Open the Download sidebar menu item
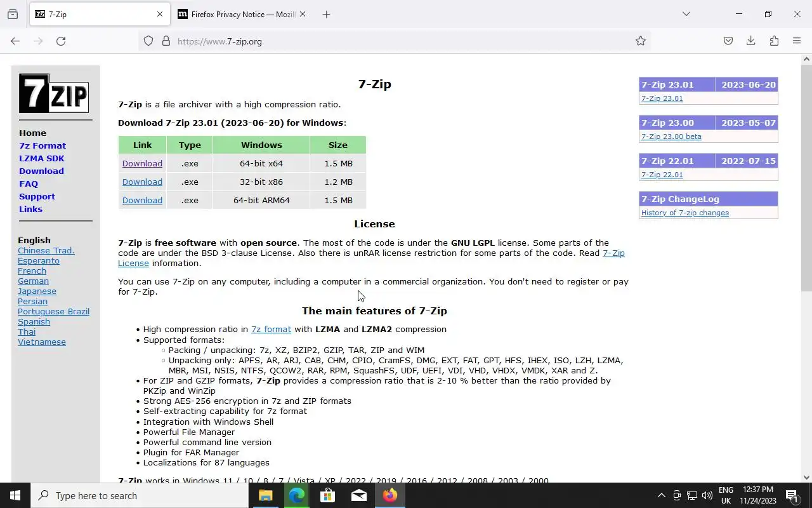 (x=41, y=171)
